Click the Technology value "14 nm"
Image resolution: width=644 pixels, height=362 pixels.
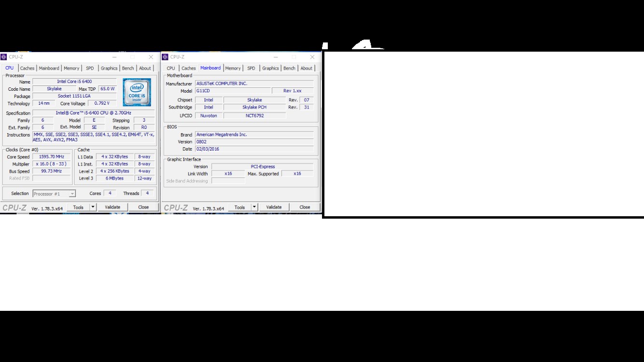[44, 103]
